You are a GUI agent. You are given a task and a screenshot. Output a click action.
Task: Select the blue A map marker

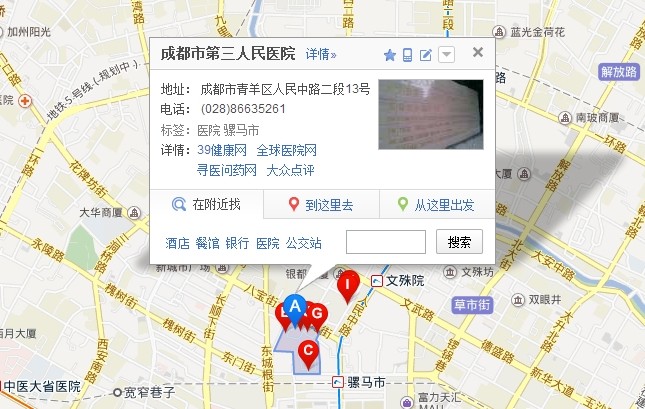[x=295, y=309]
